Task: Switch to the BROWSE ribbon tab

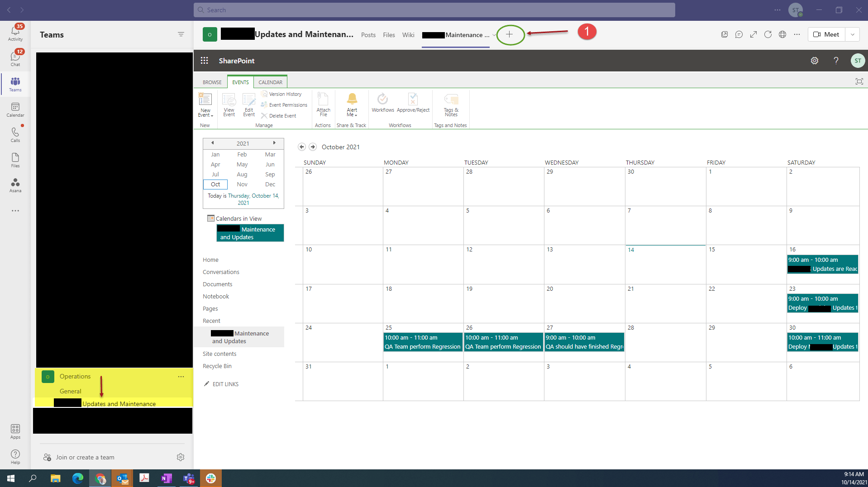Action: tap(212, 82)
